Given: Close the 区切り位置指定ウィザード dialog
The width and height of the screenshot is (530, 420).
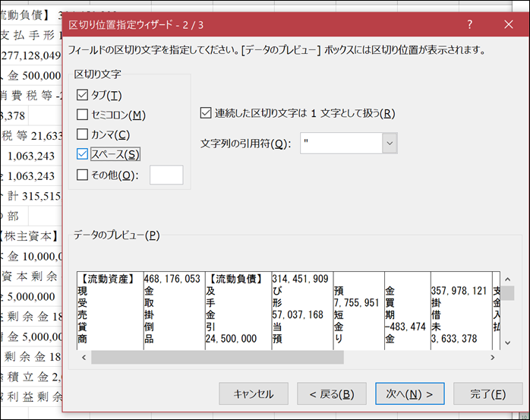Looking at the screenshot, I should (x=509, y=24).
